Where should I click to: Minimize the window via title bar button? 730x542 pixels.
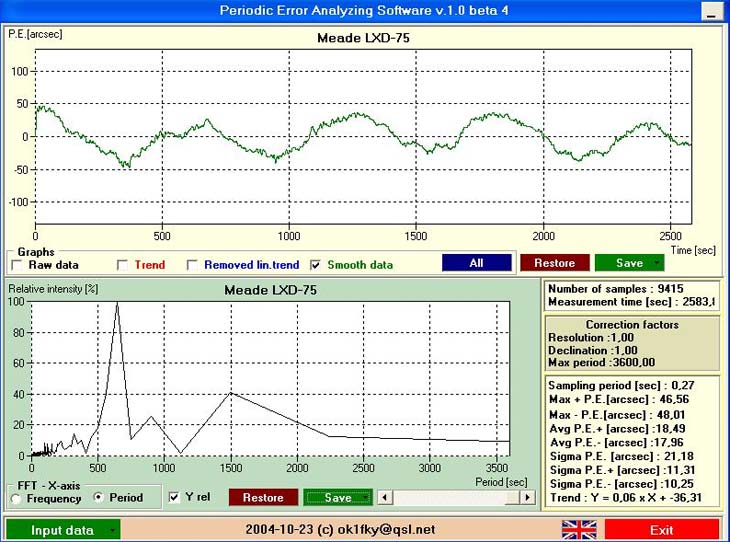coord(711,11)
